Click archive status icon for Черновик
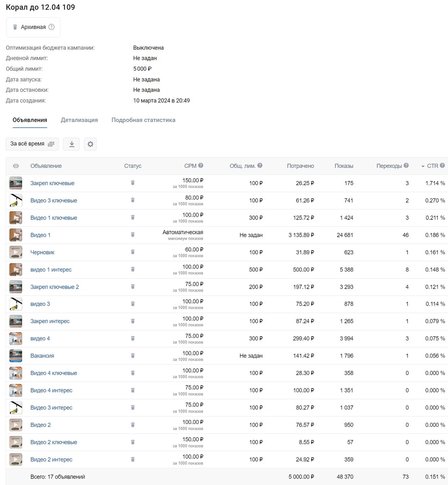The width and height of the screenshot is (448, 485). 133,252
